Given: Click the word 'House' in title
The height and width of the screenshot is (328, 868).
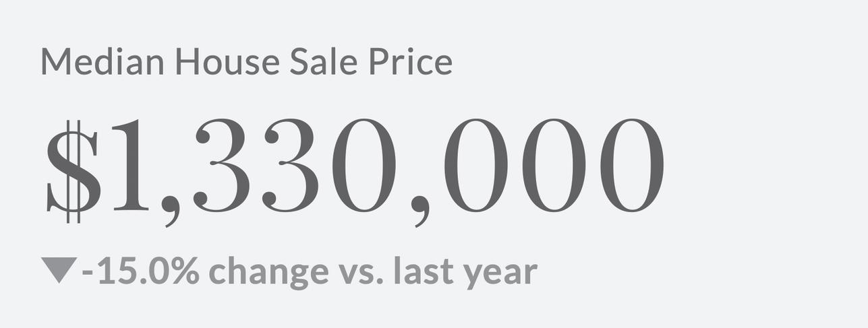Looking at the screenshot, I should click(227, 62).
